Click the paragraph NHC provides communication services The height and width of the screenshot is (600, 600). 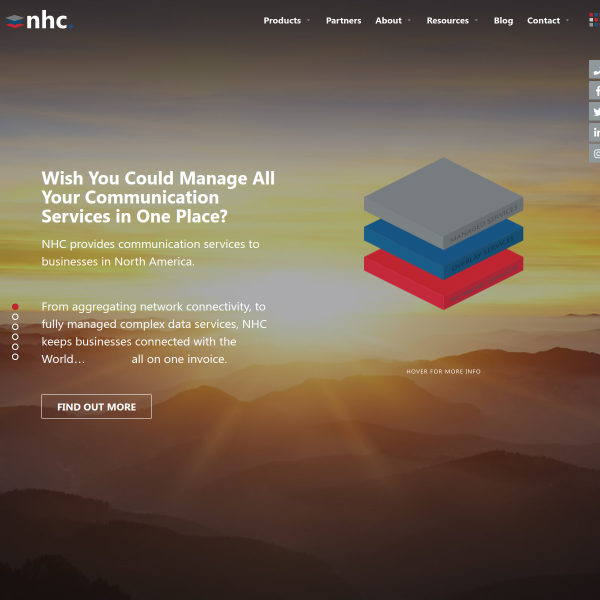coord(150,253)
